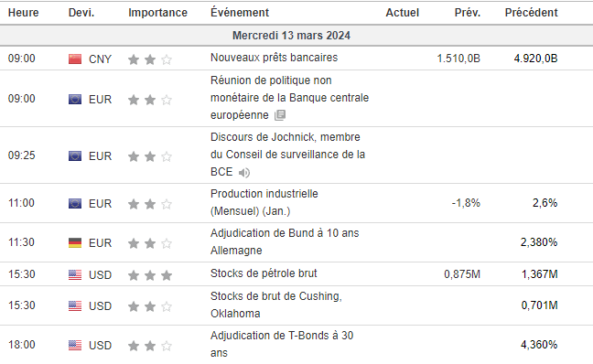593x364 pixels.
Task: Click the speaker icon next to BCE
Action: pyautogui.click(x=244, y=173)
